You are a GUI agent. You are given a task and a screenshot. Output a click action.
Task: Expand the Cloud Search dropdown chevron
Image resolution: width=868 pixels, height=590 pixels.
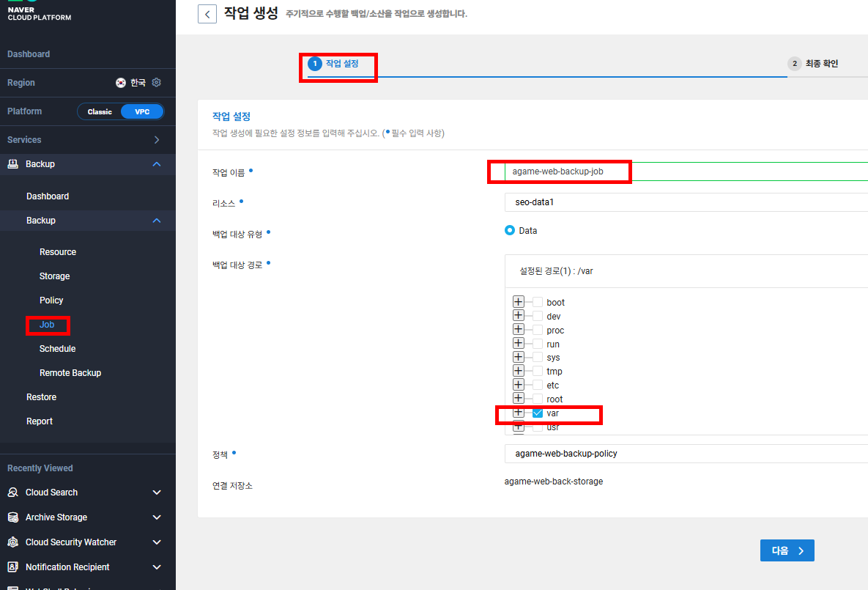[156, 492]
